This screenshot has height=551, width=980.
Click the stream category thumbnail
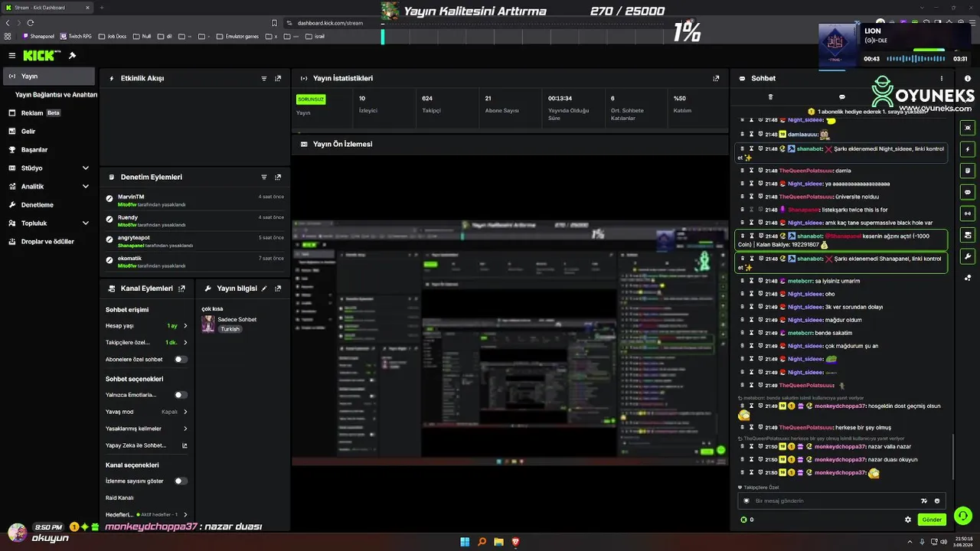pyautogui.click(x=207, y=324)
